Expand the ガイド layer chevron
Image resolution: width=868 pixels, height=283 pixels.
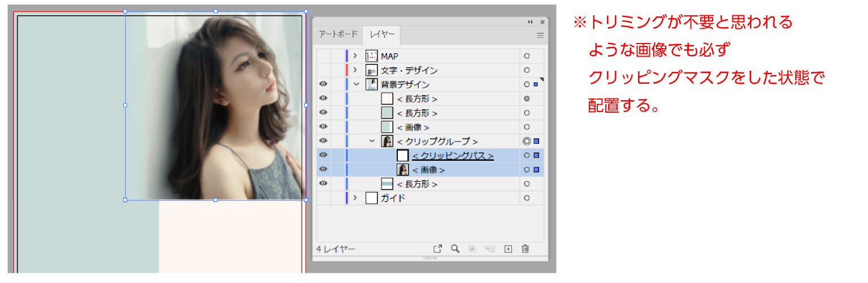point(355,198)
